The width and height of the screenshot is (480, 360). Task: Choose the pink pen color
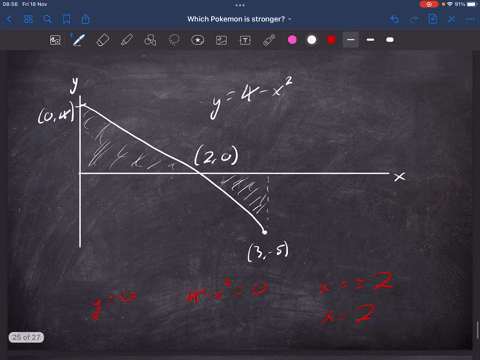(x=292, y=40)
